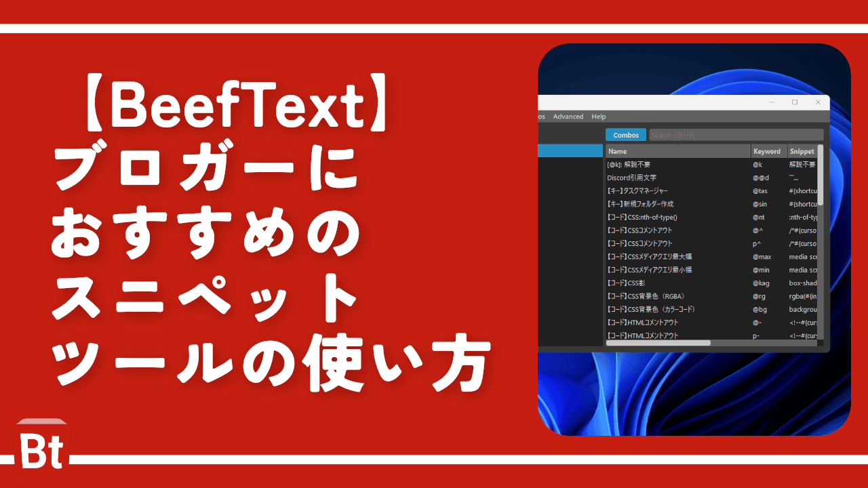Minimize the BeefText window

pos(772,102)
